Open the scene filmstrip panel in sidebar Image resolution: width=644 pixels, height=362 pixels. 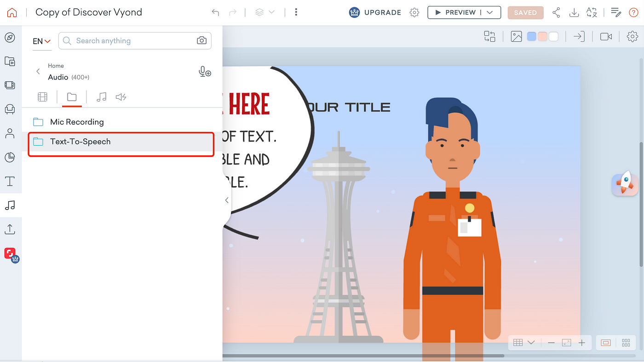coord(10,85)
